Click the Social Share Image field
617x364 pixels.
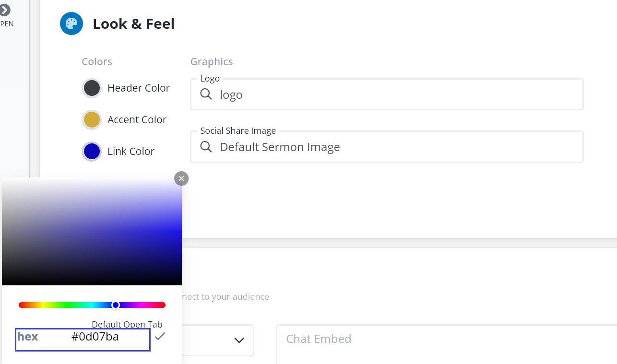[x=393, y=147]
